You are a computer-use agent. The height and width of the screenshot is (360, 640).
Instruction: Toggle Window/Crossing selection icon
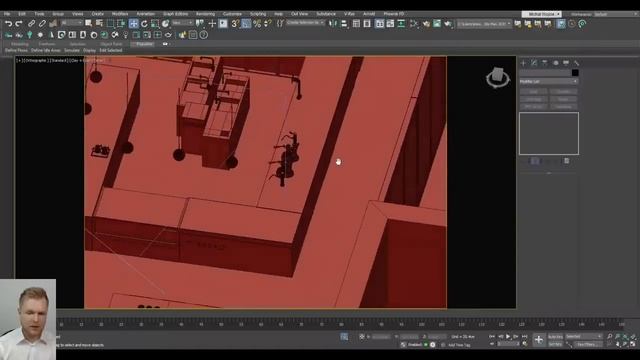[x=121, y=24]
